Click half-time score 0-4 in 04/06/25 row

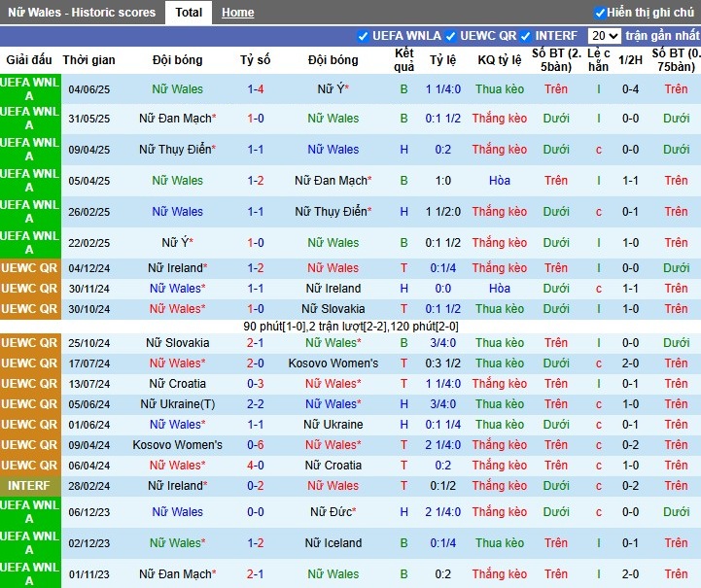pos(630,89)
